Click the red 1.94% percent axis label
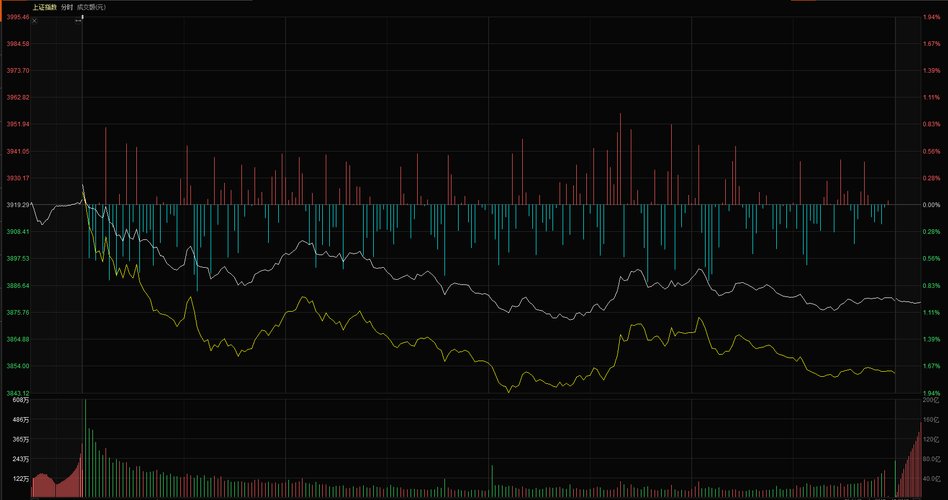 (932, 17)
